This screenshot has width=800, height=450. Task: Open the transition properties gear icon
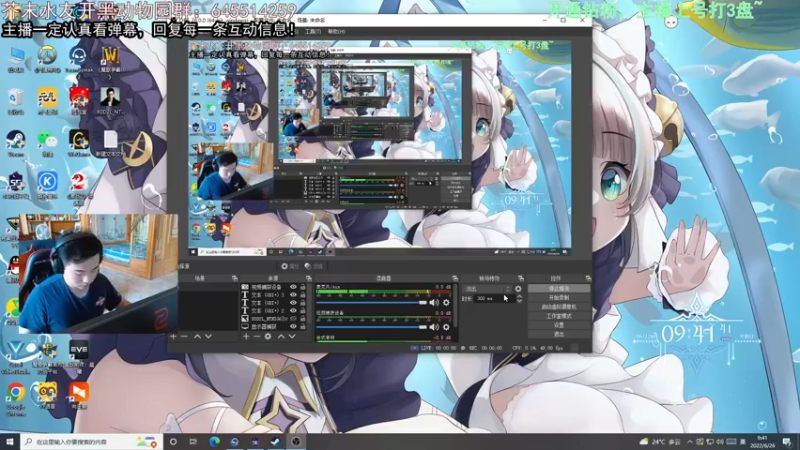tap(518, 289)
